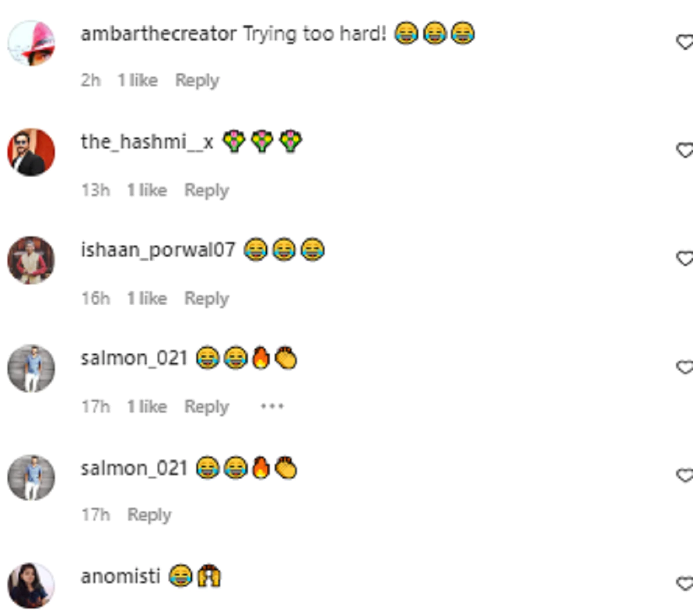Reply to the_hashmi__x's flower comment
The image size is (693, 616).
tap(206, 190)
